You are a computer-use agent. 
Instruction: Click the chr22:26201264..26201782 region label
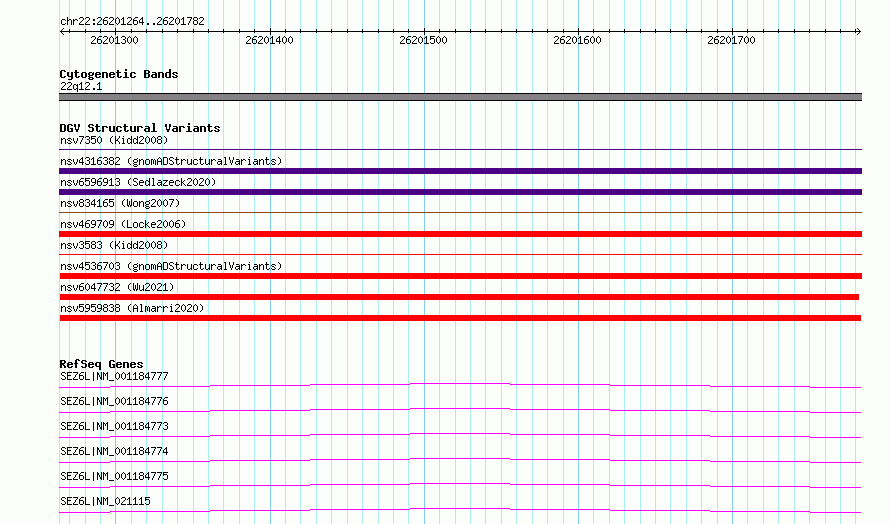pyautogui.click(x=132, y=22)
